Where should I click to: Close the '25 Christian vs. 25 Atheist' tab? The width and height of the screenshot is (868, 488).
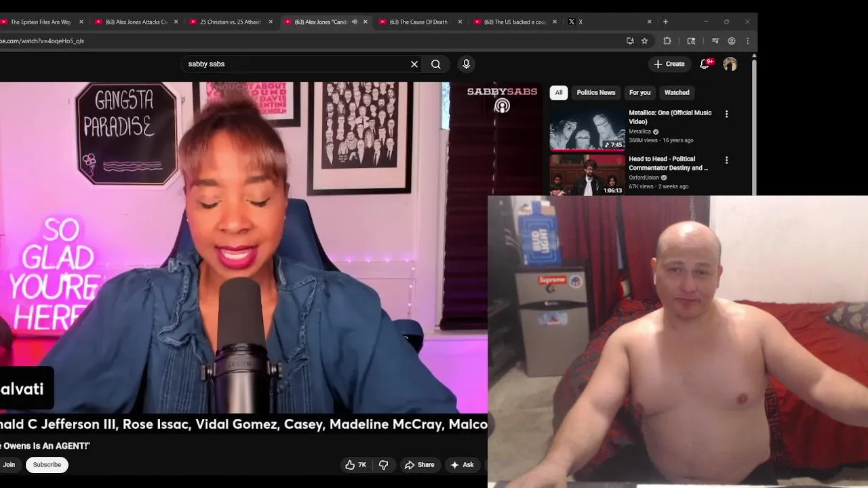[271, 22]
